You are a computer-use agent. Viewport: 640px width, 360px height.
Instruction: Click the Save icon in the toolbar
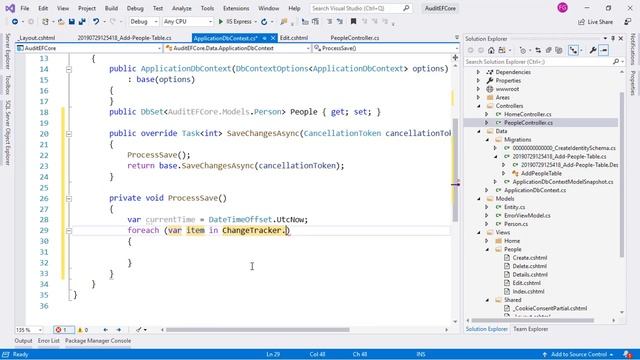72,22
